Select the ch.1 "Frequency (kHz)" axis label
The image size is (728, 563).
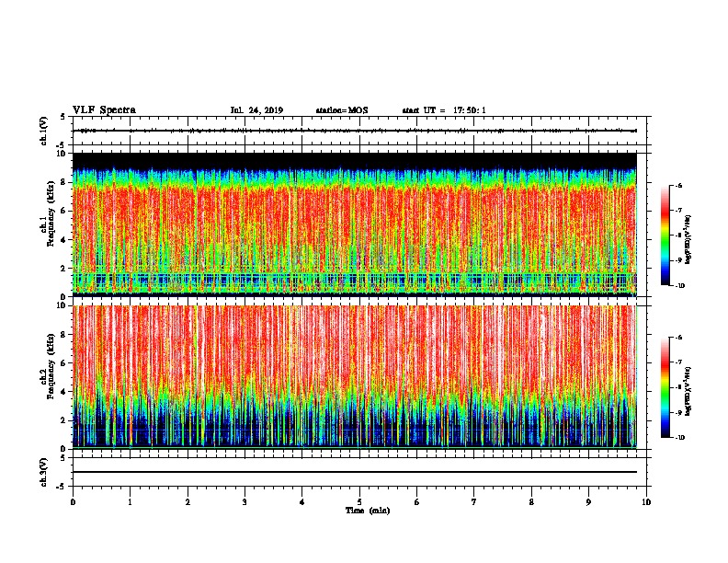(51, 213)
